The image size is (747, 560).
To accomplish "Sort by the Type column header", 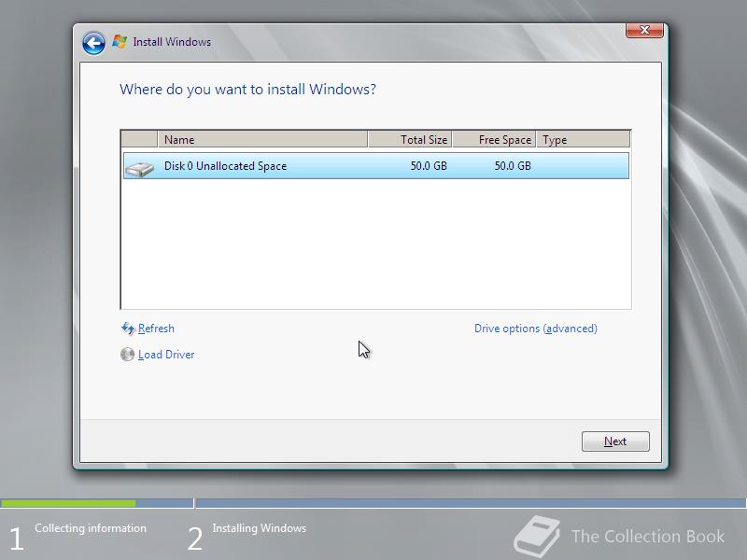I will tap(583, 139).
